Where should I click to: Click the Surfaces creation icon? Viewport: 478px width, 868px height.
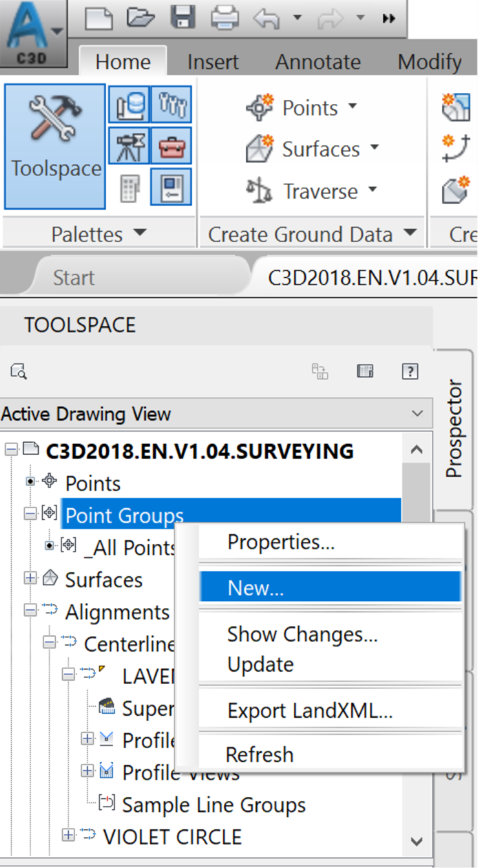pyautogui.click(x=260, y=149)
